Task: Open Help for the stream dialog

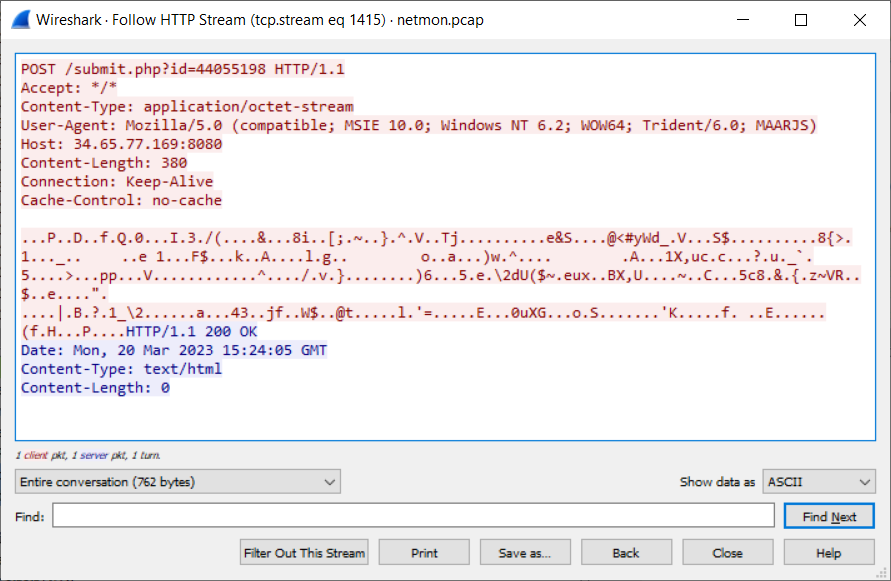Action: (x=828, y=553)
